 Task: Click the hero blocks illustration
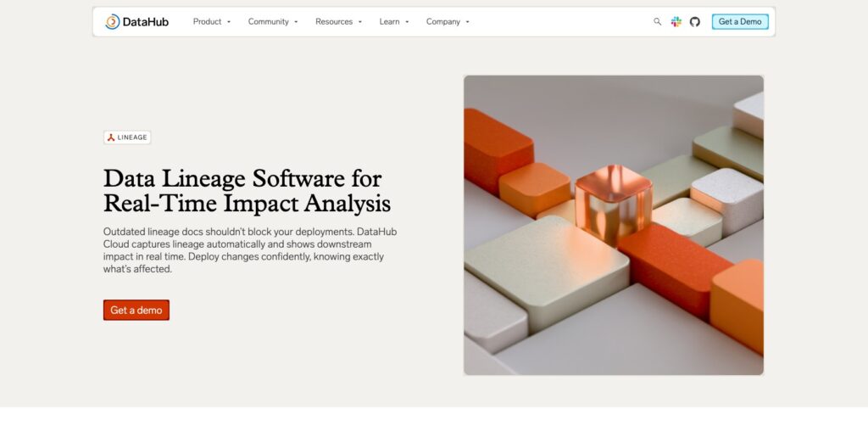614,225
